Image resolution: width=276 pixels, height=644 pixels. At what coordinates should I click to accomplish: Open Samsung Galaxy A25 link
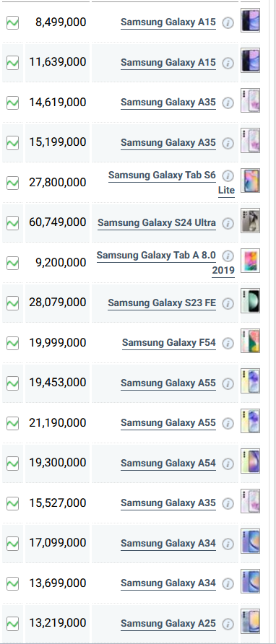(168, 624)
